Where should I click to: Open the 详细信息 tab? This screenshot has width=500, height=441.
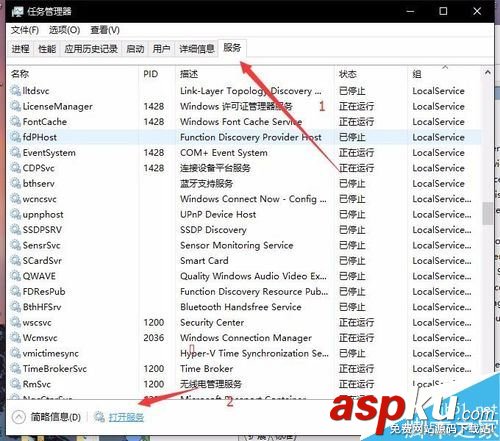pyautogui.click(x=197, y=49)
